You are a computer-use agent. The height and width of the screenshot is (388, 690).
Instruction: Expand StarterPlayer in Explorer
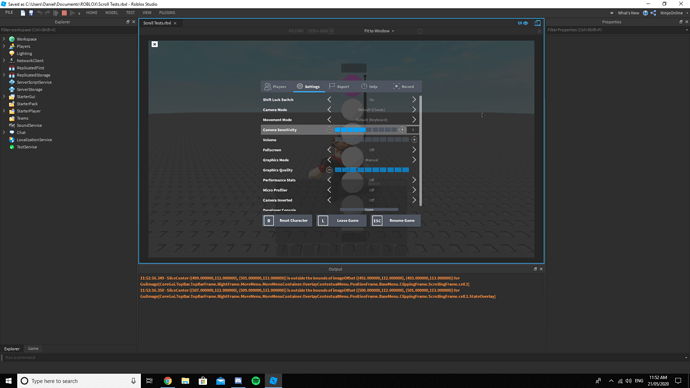point(4,111)
